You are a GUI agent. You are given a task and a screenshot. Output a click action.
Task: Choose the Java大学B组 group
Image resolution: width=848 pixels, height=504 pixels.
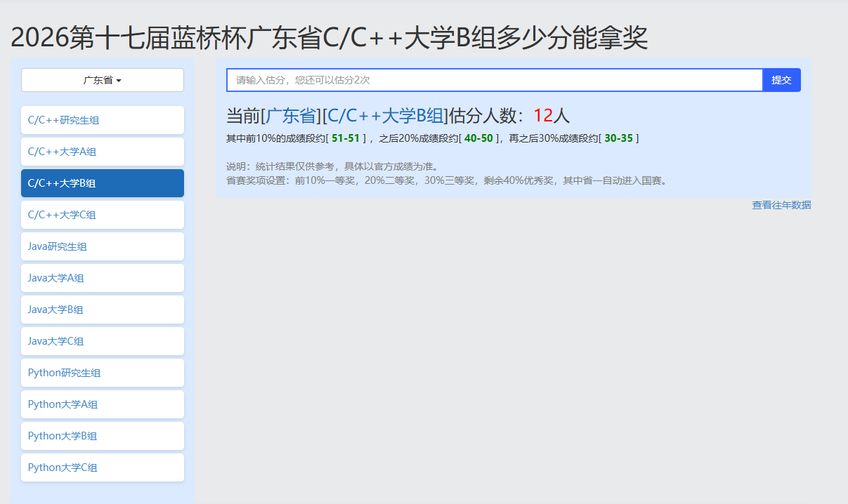click(x=103, y=310)
